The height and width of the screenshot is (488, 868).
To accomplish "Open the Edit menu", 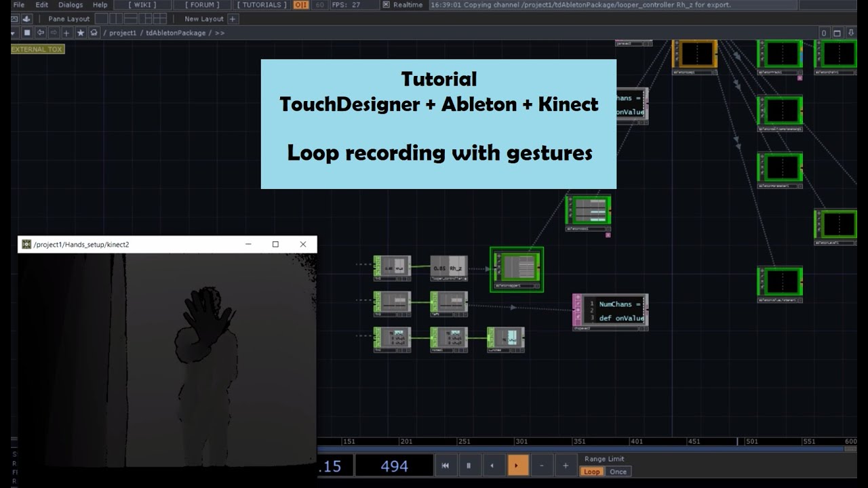I will (41, 5).
